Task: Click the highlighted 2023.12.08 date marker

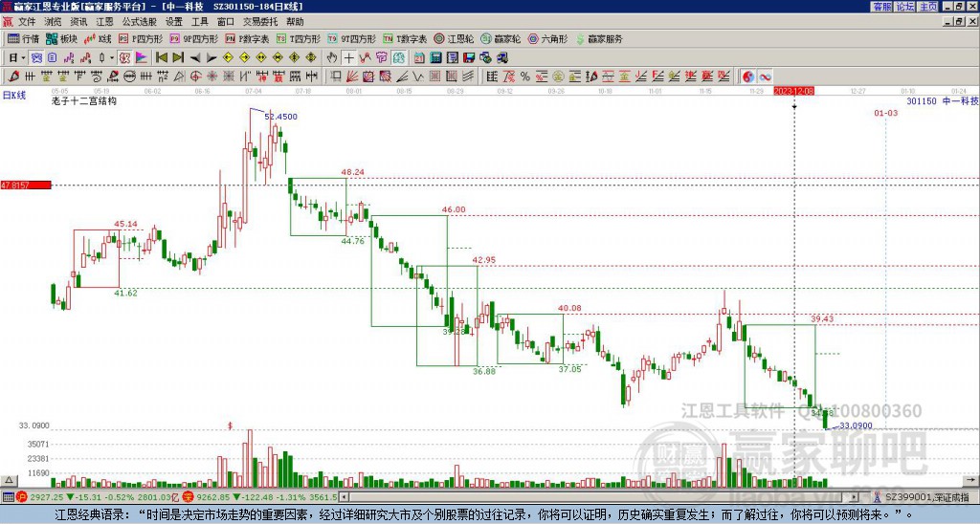Action: pyautogui.click(x=793, y=91)
